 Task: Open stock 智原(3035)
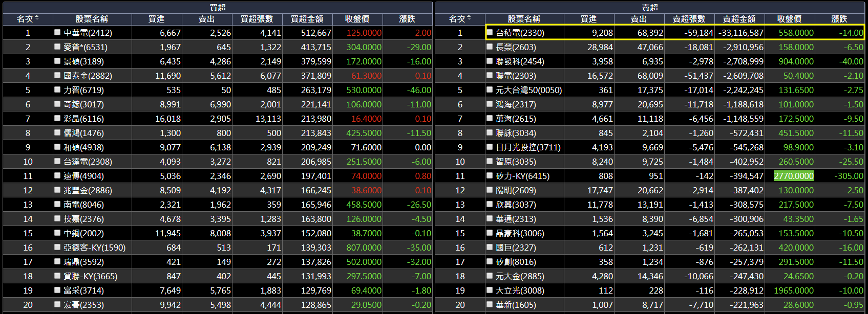(516, 162)
